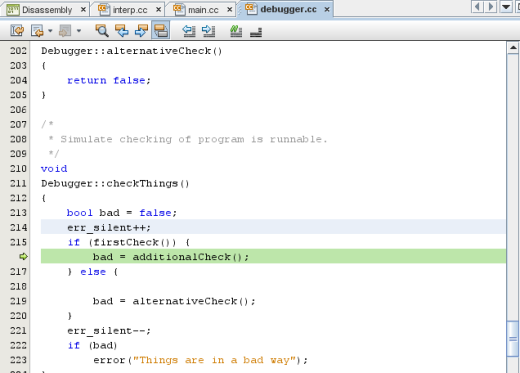The image size is (520, 373).
Task: Click the line "bool bad = false;"
Action: pos(122,213)
